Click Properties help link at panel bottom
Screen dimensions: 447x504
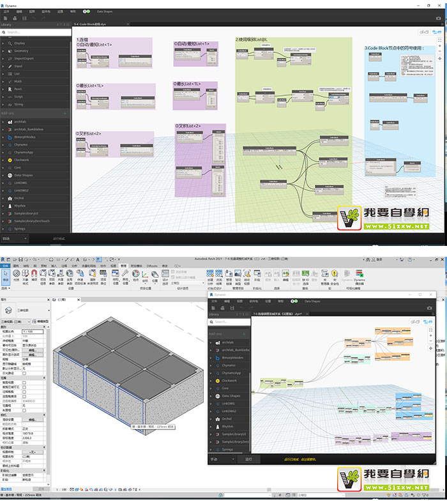pyautogui.click(x=6, y=489)
